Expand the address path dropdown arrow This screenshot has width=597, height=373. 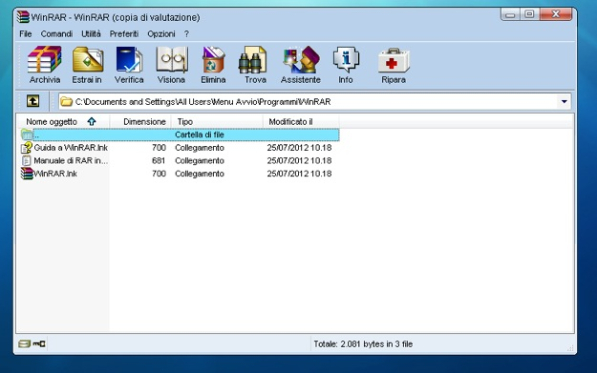pyautogui.click(x=564, y=102)
